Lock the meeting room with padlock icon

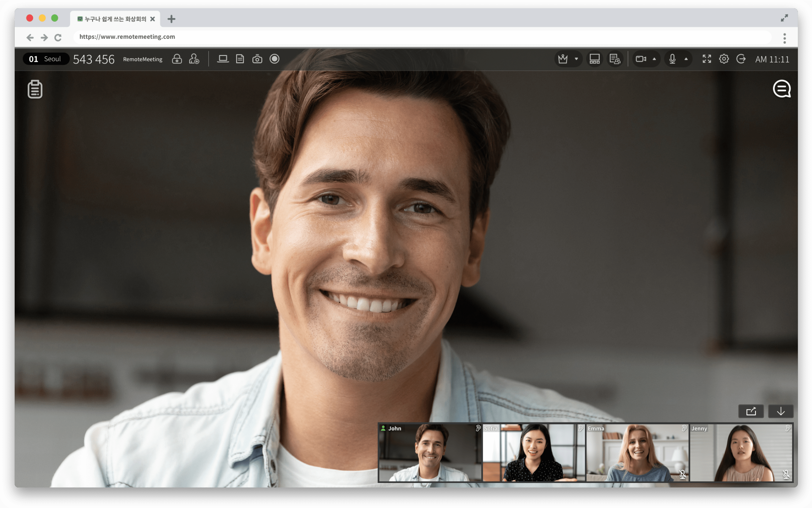tap(177, 59)
